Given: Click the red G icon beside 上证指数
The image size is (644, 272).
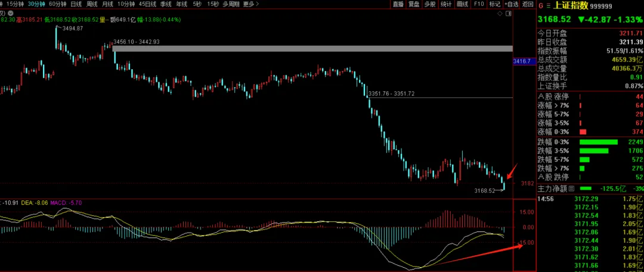Looking at the screenshot, I should [541, 6].
